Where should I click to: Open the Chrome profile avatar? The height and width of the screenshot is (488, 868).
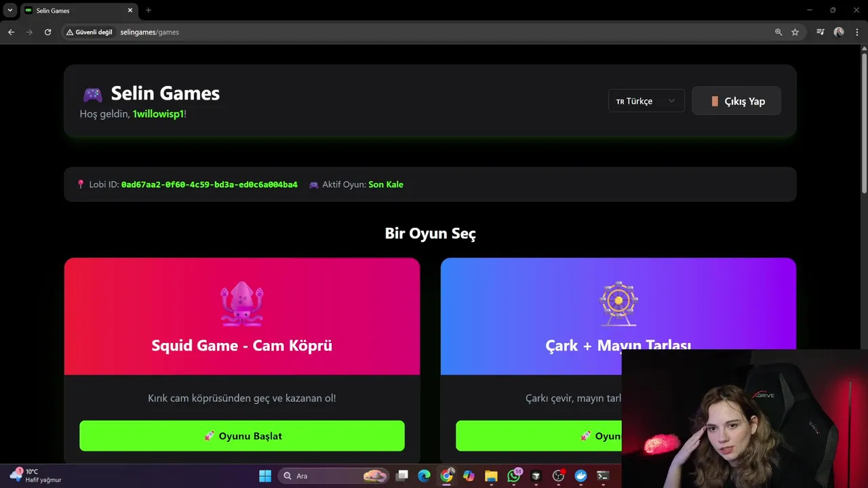pos(839,32)
